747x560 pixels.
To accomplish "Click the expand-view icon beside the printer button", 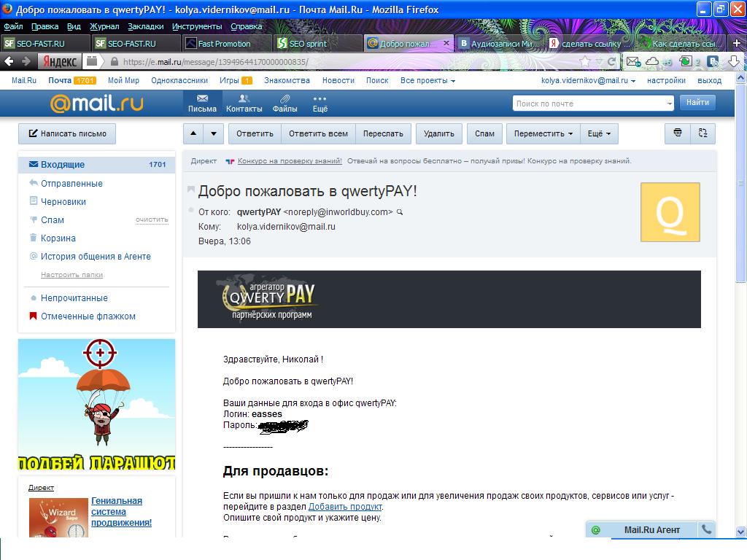I will [x=703, y=133].
